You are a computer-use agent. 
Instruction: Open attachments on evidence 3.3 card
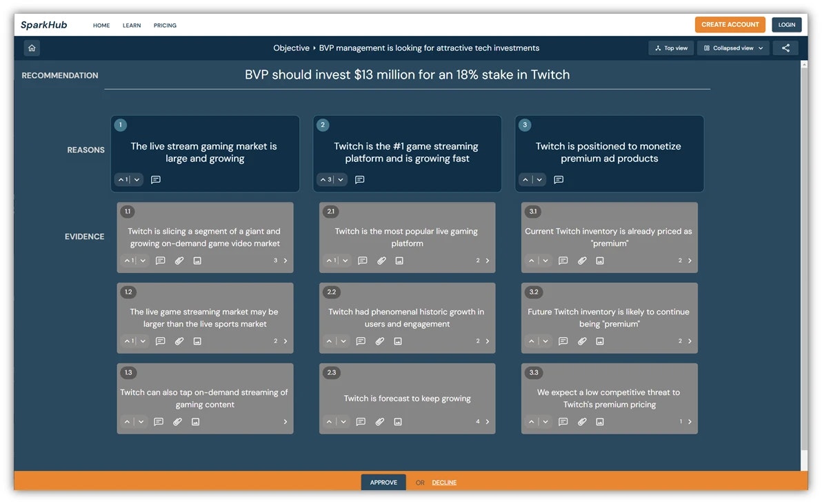coord(582,422)
